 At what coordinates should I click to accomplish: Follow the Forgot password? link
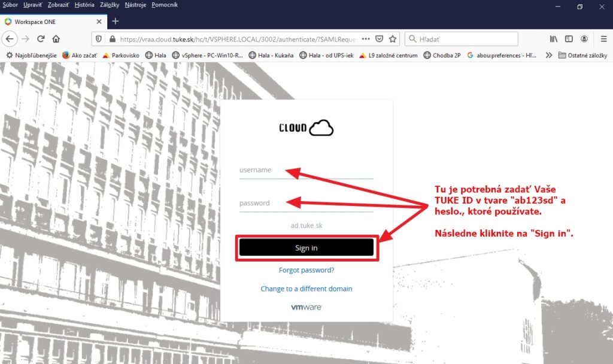(x=306, y=270)
